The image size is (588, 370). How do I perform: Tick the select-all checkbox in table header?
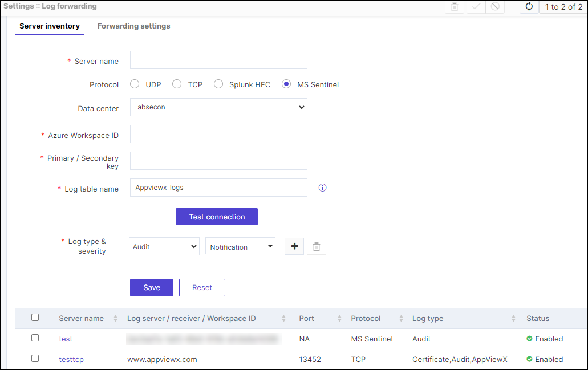(35, 318)
